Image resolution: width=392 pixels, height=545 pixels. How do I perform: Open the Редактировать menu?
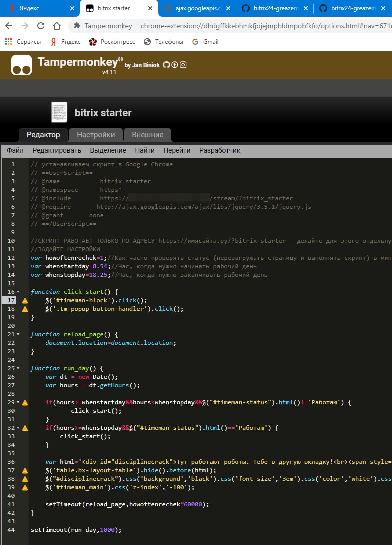tap(57, 150)
